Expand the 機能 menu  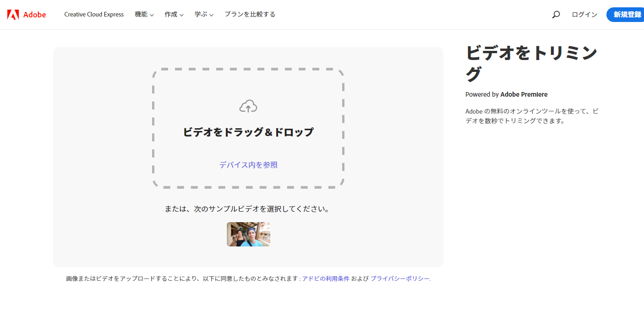pos(144,15)
